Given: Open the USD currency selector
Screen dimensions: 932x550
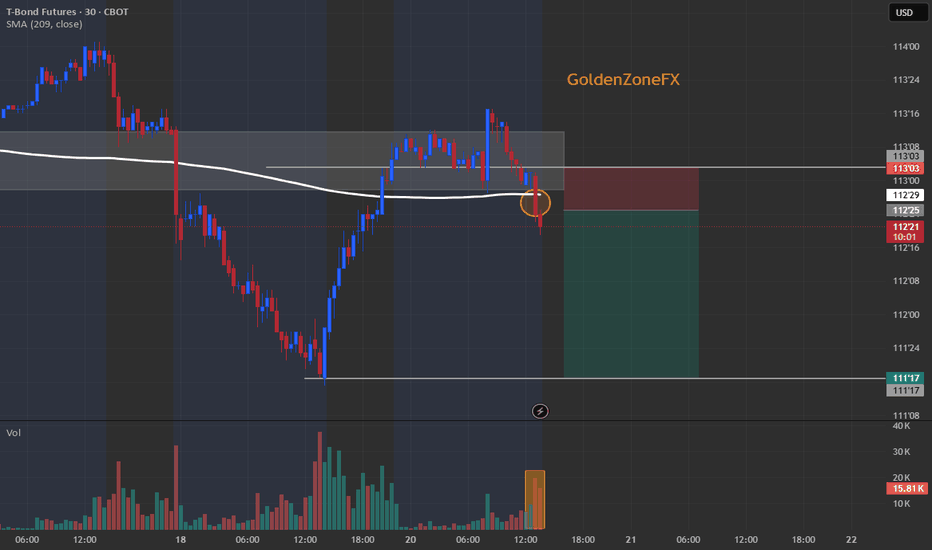Looking at the screenshot, I should (908, 12).
